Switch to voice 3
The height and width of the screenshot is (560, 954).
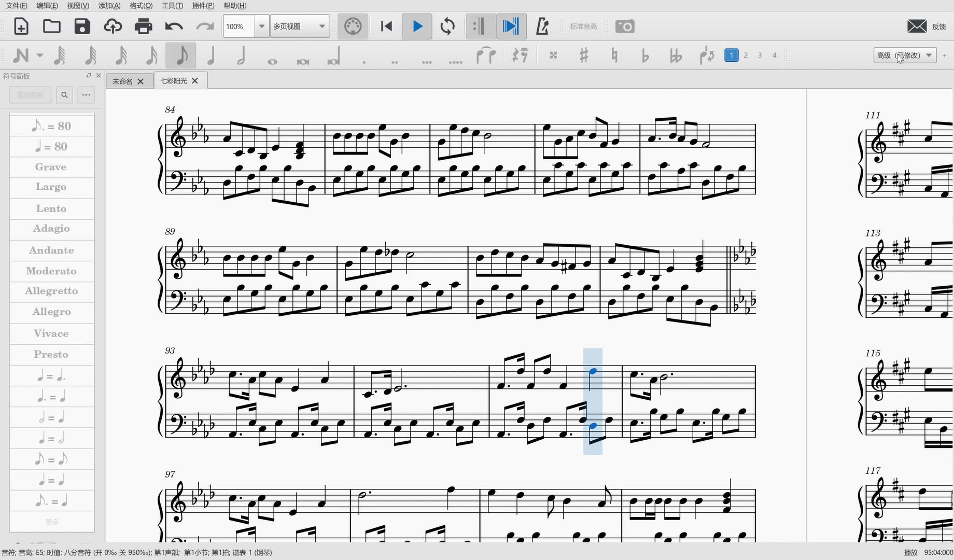tap(760, 55)
